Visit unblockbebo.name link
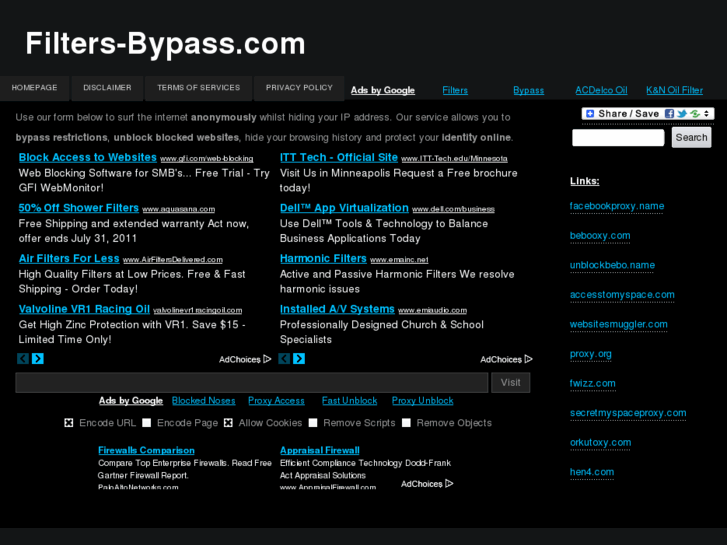Image resolution: width=727 pixels, height=545 pixels. pos(612,265)
